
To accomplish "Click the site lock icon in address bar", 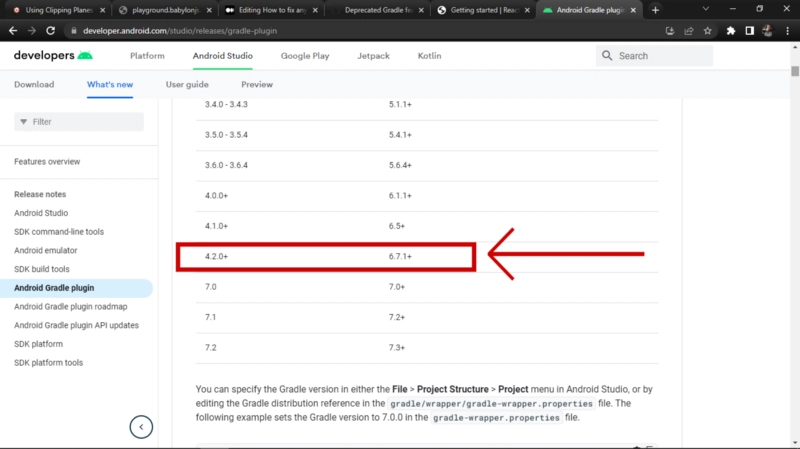I will [x=73, y=31].
